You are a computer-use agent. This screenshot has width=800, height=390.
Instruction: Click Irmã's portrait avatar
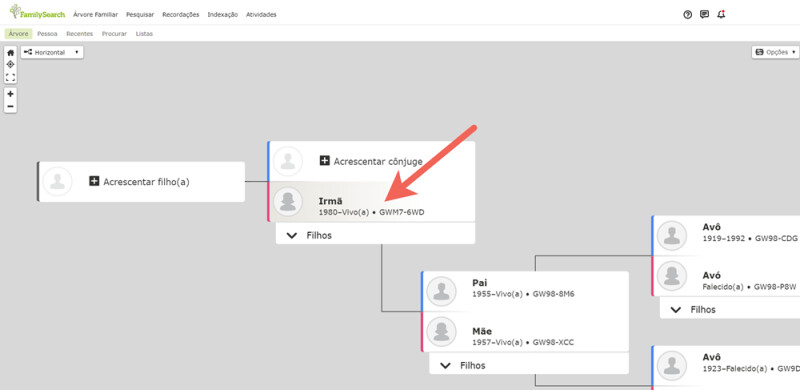pos(288,201)
